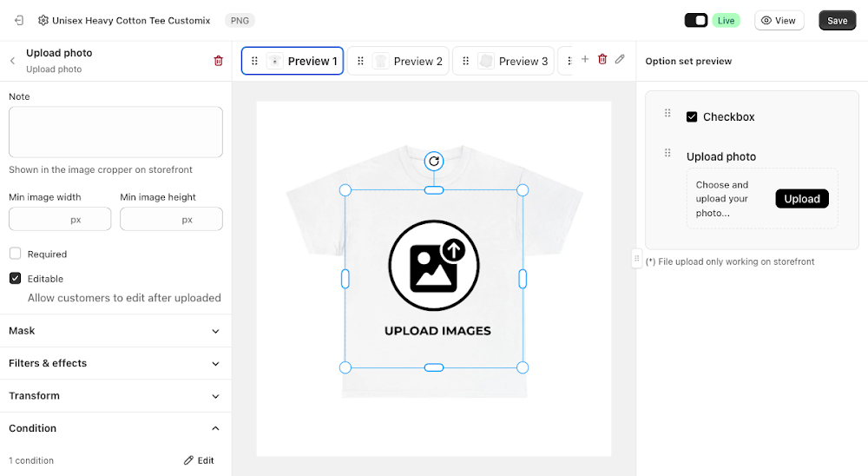
Task: Switch to the Preview 2 tab
Action: click(x=398, y=61)
